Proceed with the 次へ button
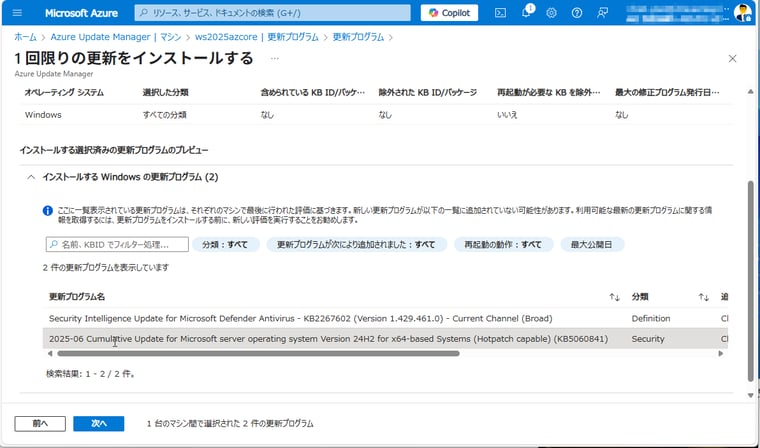Screen dimensions: 760x448 point(99,423)
